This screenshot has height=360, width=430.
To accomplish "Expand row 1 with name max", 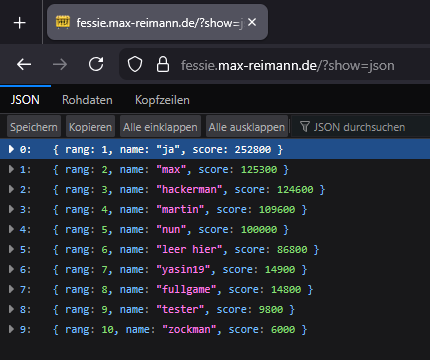I will click(x=11, y=169).
